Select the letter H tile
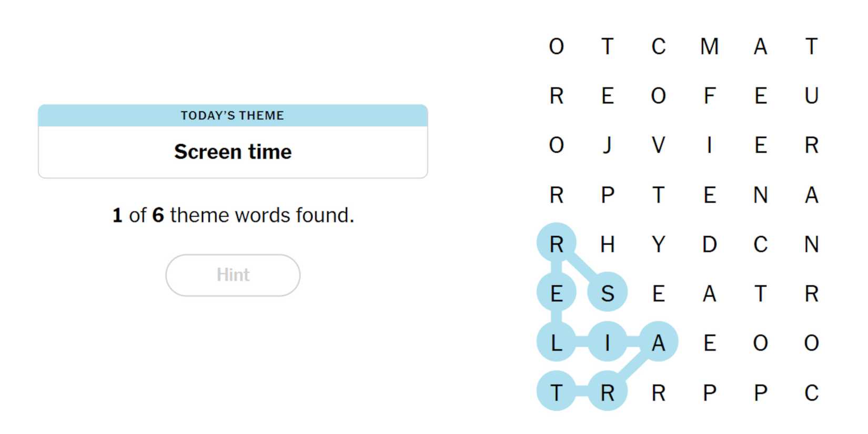 coord(608,245)
